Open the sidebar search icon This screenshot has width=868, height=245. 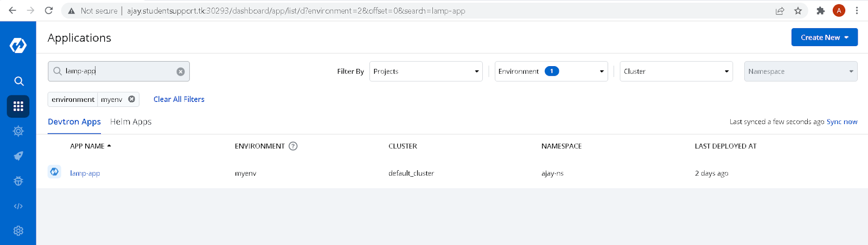click(x=18, y=81)
